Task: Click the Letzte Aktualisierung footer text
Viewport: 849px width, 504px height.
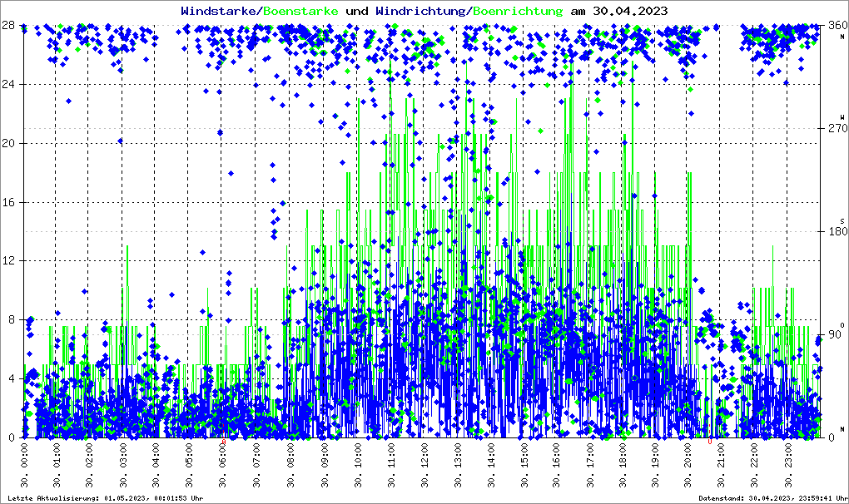Action: tap(102, 497)
